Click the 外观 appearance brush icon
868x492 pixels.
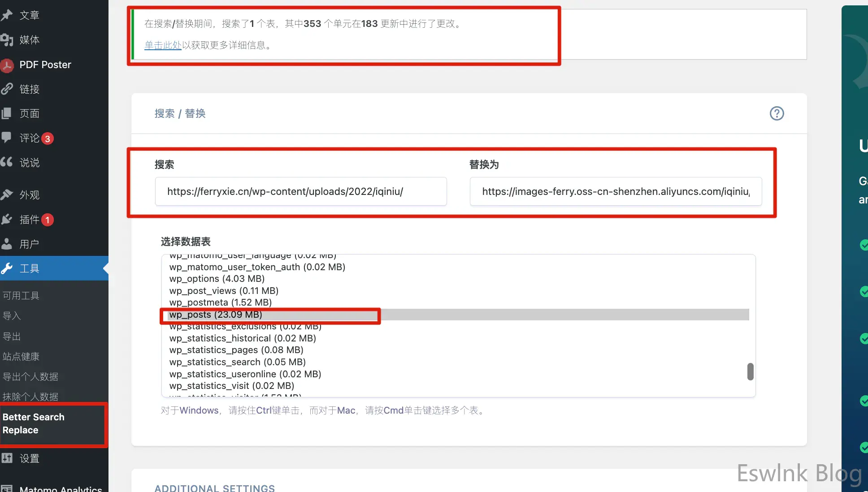coord(6,195)
